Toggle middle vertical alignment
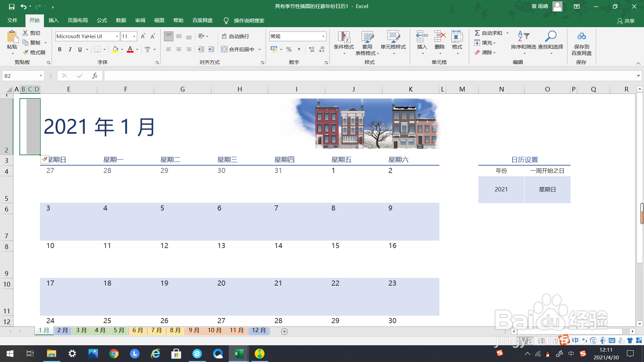 coord(179,36)
